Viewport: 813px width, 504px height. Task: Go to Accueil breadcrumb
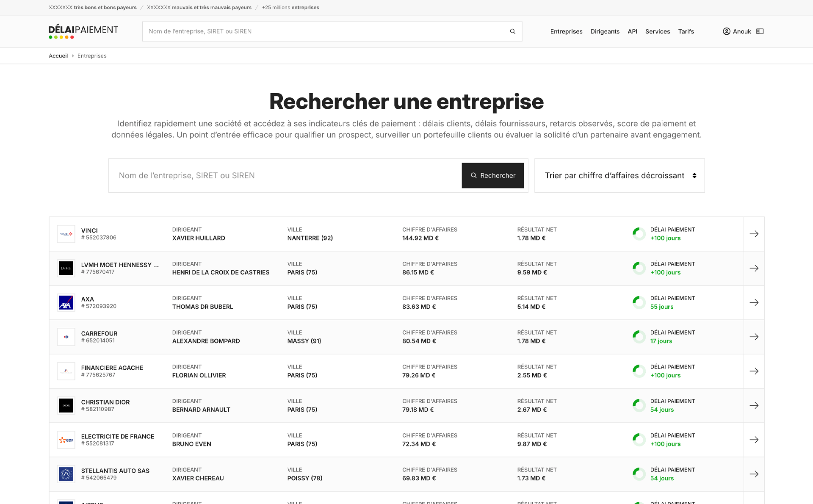pyautogui.click(x=58, y=56)
